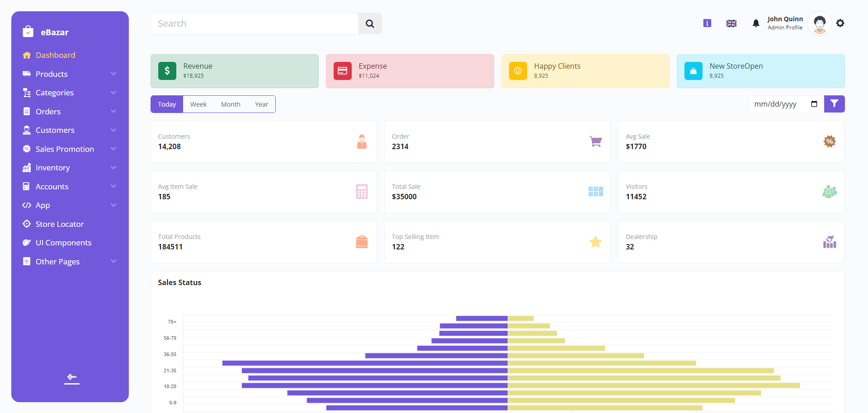Open the UI Components link
The image size is (868, 413).
tap(63, 243)
